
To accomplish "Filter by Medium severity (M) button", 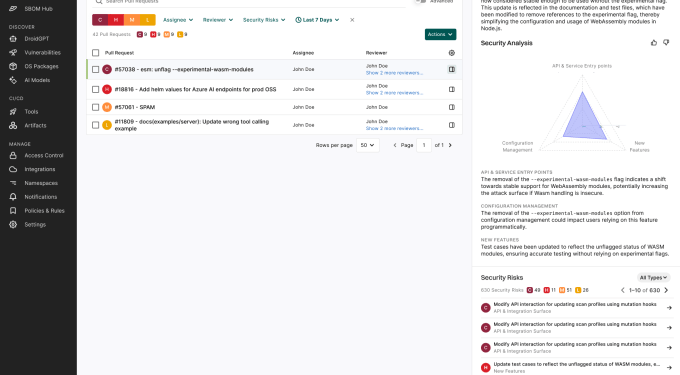I will tap(132, 20).
